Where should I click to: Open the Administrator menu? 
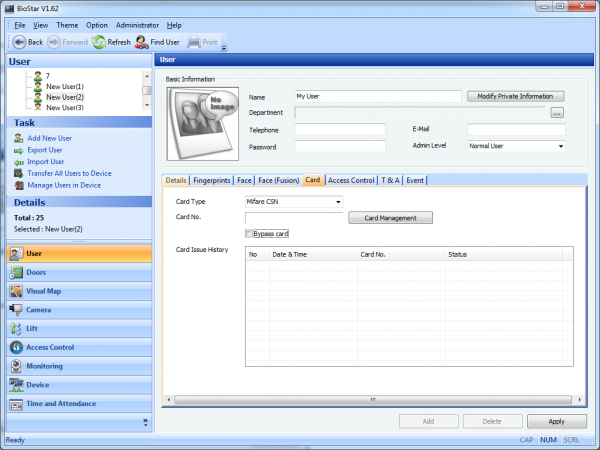click(x=137, y=24)
